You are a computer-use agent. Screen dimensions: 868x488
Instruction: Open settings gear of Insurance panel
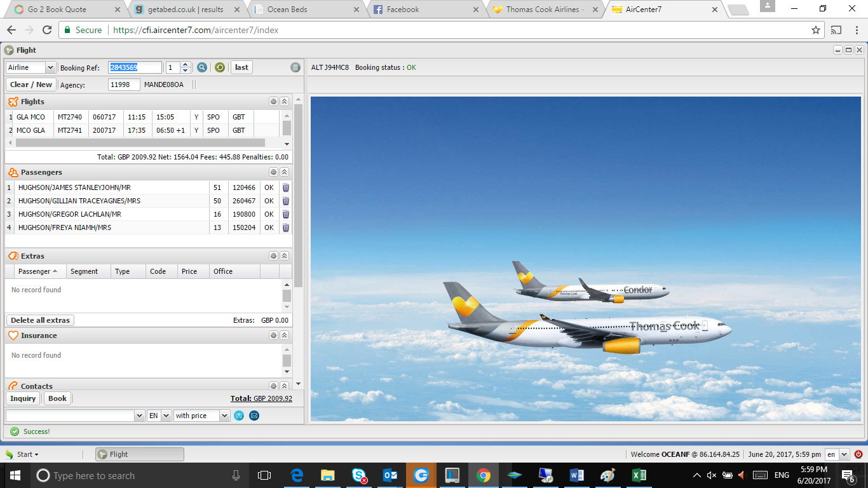pyautogui.click(x=273, y=335)
